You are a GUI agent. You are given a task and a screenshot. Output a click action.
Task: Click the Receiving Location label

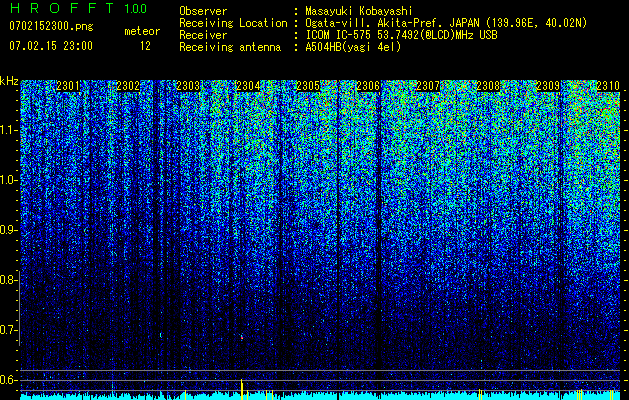point(233,23)
